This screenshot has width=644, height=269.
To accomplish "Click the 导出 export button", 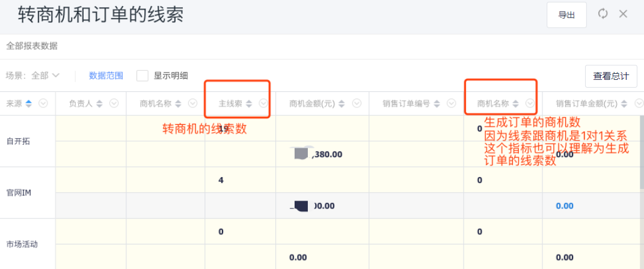I will pyautogui.click(x=566, y=15).
